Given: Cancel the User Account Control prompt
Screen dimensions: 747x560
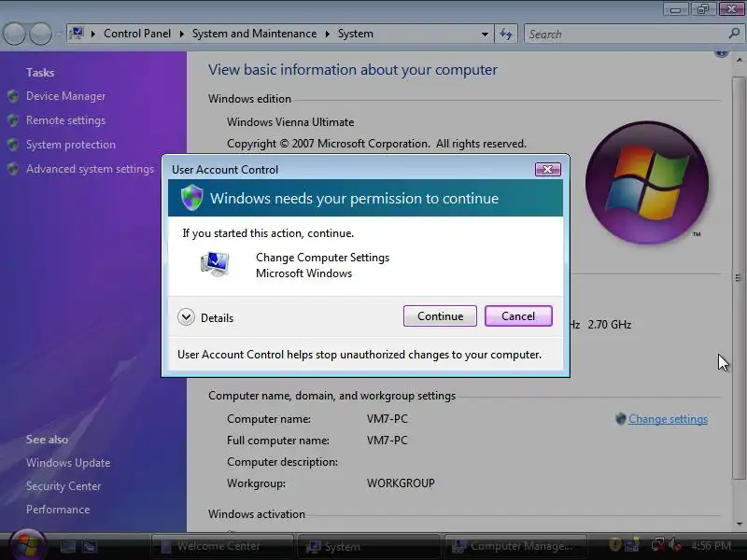Looking at the screenshot, I should tap(518, 316).
